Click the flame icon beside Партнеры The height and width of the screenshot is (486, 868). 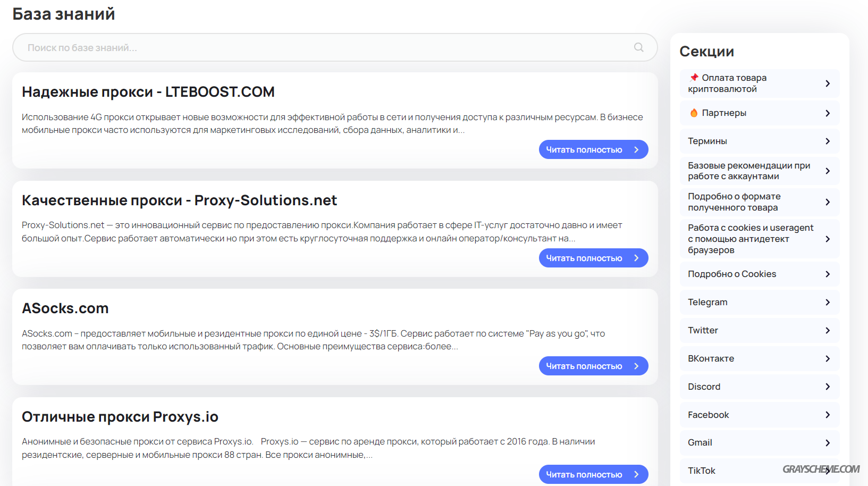click(694, 113)
